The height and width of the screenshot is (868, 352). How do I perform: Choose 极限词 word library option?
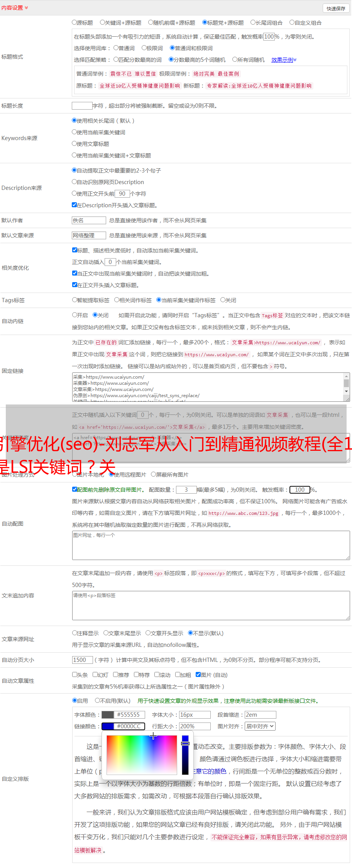[144, 48]
